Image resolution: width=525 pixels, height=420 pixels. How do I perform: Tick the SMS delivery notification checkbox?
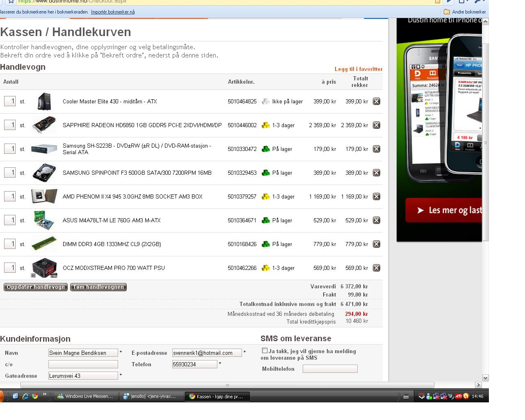pos(265,351)
